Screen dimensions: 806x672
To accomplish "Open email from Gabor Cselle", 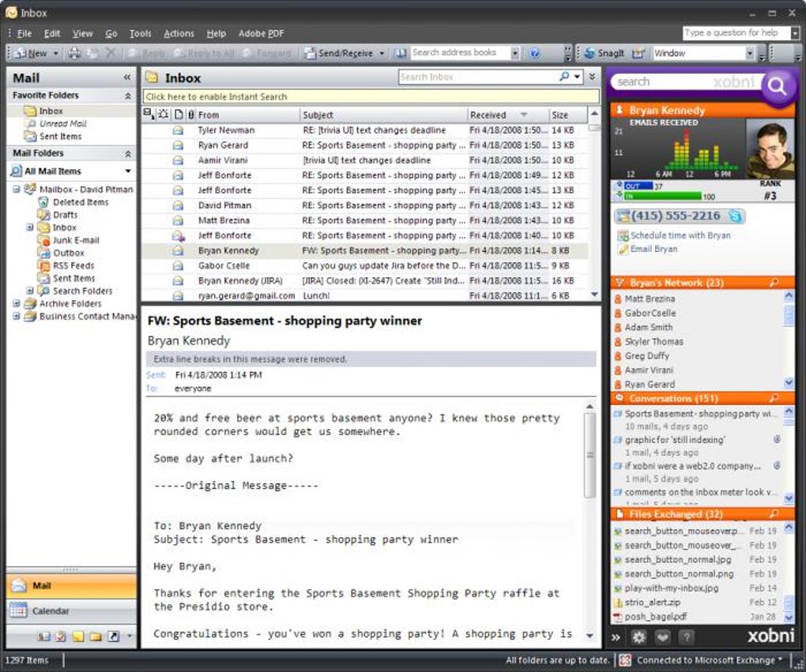I will click(x=365, y=265).
